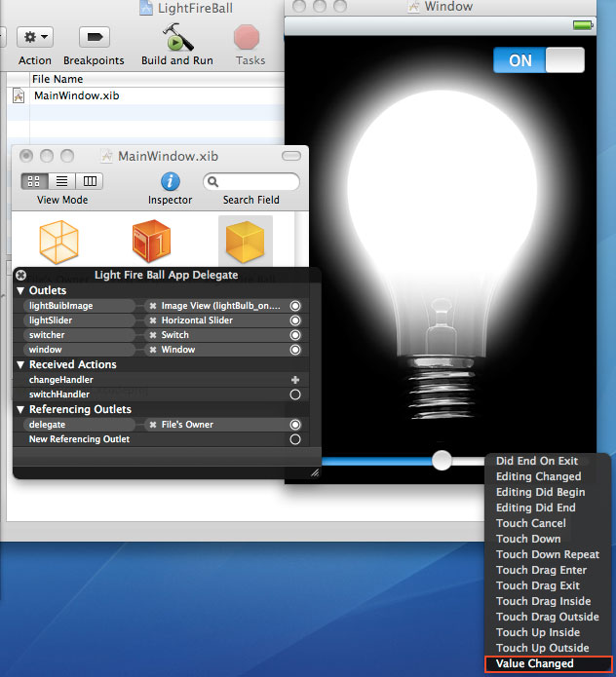Click the New Referencing Outlet circle
This screenshot has height=677, width=616.
[x=295, y=439]
